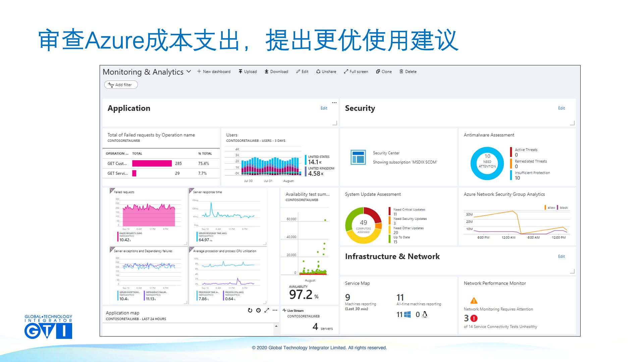The width and height of the screenshot is (644, 362).
Task: Click the Download toolbar button
Action: tap(276, 71)
